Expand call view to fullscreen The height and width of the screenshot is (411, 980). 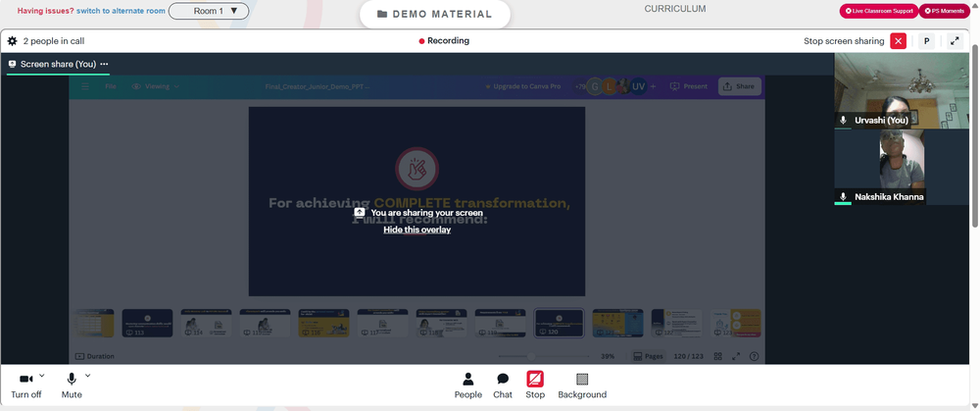(955, 41)
